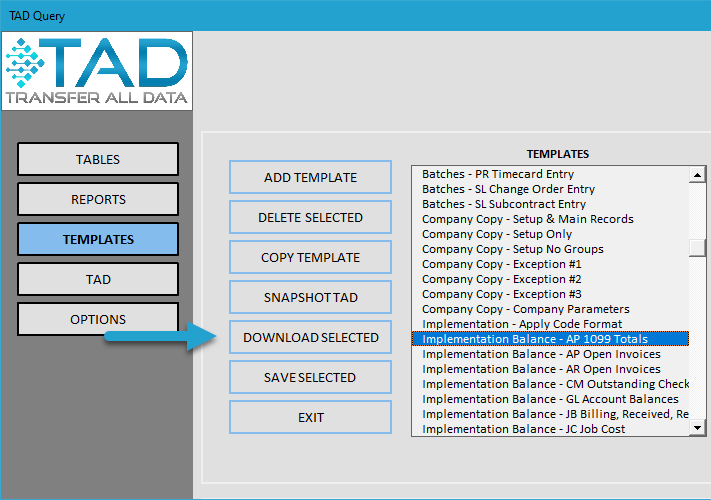Select Company Copy - Setup No Groups
The height and width of the screenshot is (500, 711).
pos(550,249)
